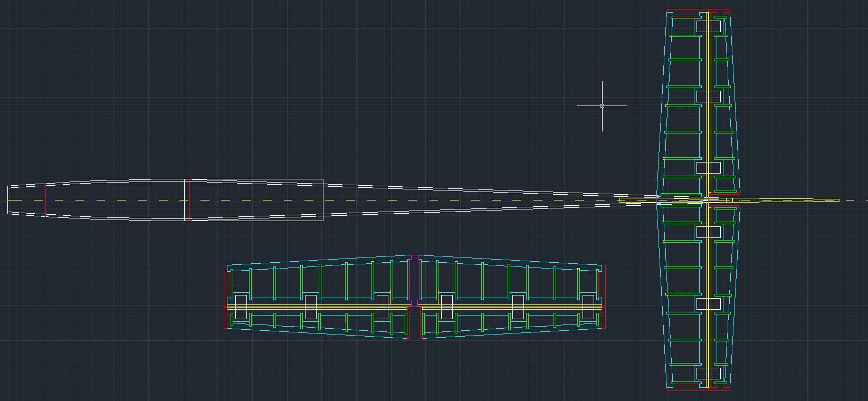Select the red vertical line near the fuselage nose

[45, 199]
